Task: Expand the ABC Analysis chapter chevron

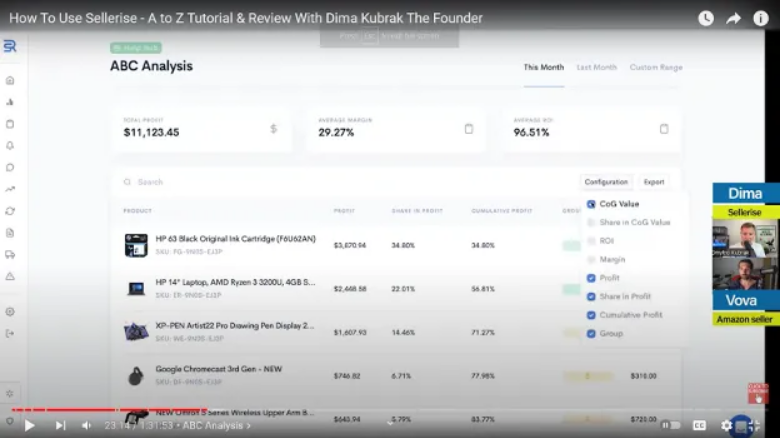Action: pyautogui.click(x=248, y=426)
